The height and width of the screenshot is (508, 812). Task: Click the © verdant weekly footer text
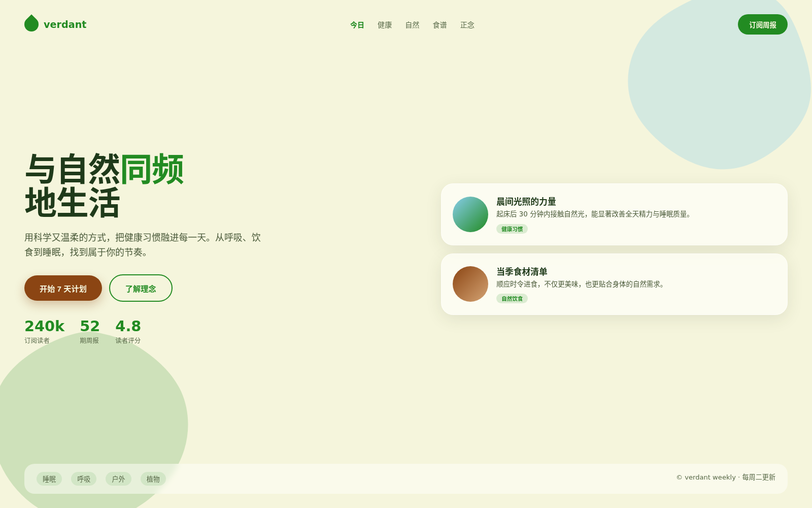(x=726, y=478)
